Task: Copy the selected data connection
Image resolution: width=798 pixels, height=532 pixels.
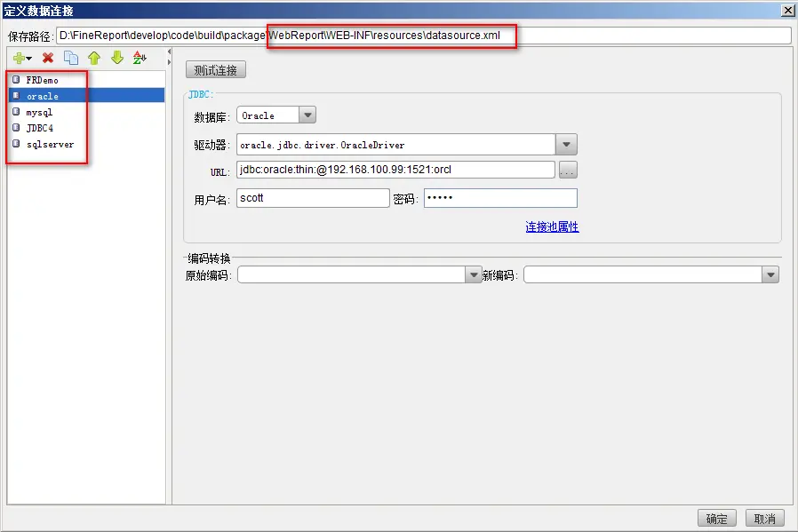Action: pyautogui.click(x=71, y=58)
